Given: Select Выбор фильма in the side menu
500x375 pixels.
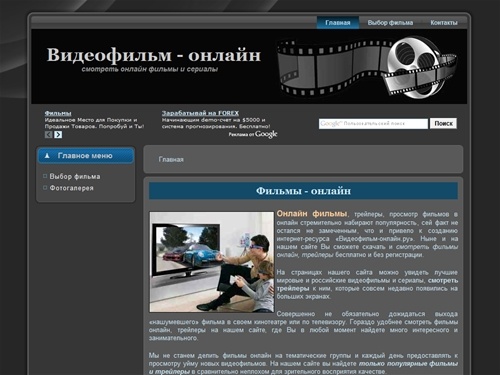Looking at the screenshot, I should click(x=75, y=176).
